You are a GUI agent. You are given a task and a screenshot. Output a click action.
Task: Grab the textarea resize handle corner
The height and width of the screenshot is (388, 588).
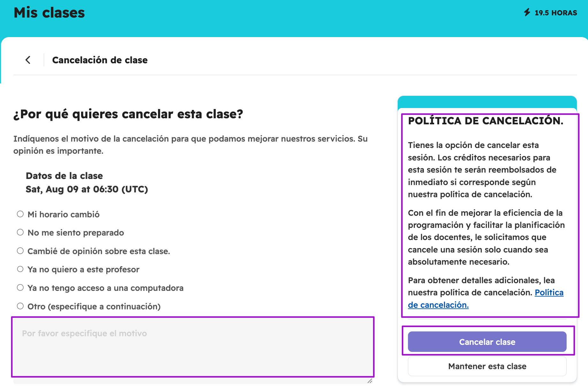point(370,381)
